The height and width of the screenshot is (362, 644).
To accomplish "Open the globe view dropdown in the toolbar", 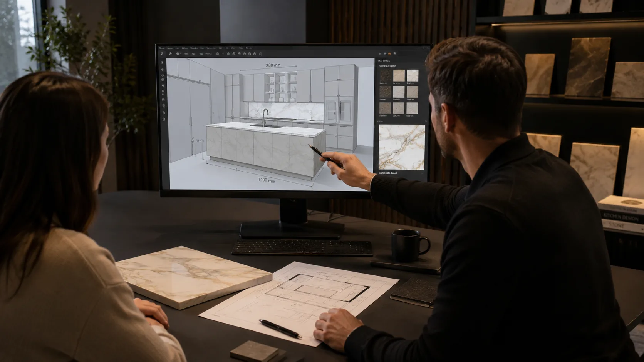I will pos(178,54).
